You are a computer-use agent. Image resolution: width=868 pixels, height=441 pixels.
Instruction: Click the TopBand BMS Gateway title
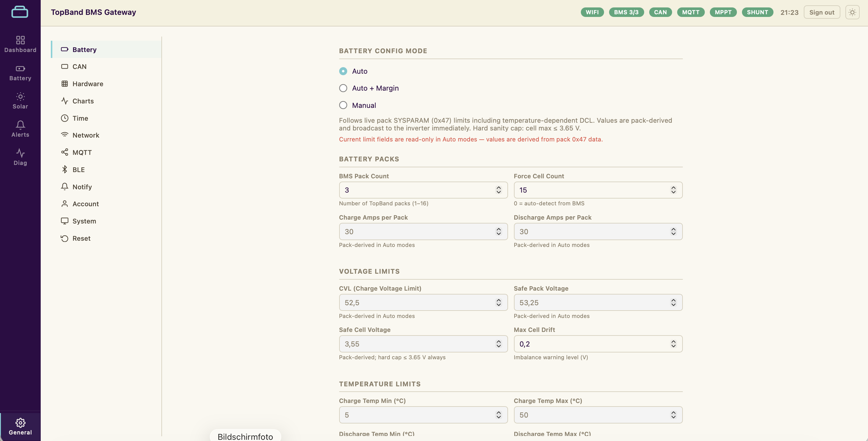[93, 12]
